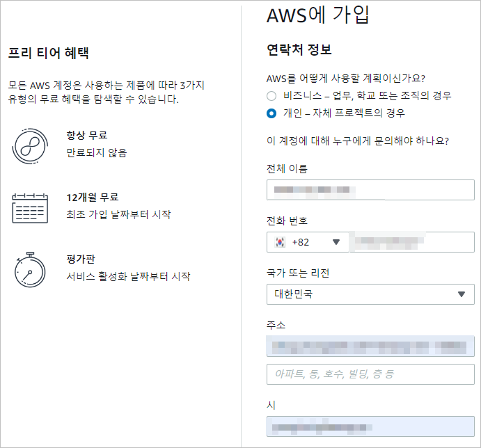Image resolution: width=481 pixels, height=448 pixels.
Task: Select the 비즈니스 radio option
Action: coord(271,96)
